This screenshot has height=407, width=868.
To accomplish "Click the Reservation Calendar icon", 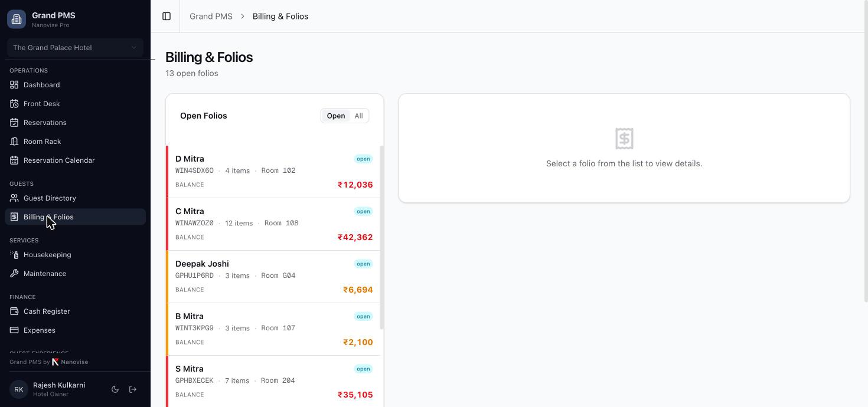I will pyautogui.click(x=14, y=160).
